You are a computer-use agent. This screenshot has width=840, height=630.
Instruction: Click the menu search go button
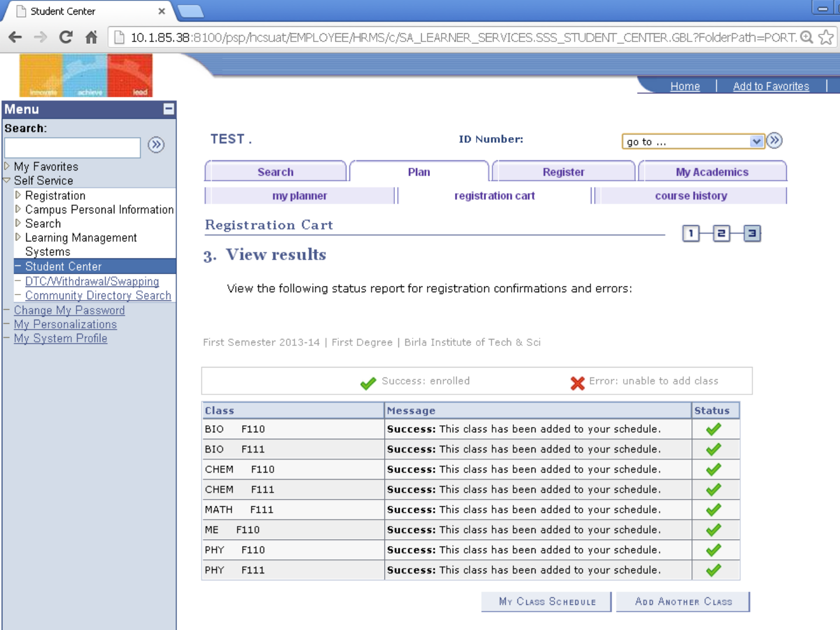point(156,145)
